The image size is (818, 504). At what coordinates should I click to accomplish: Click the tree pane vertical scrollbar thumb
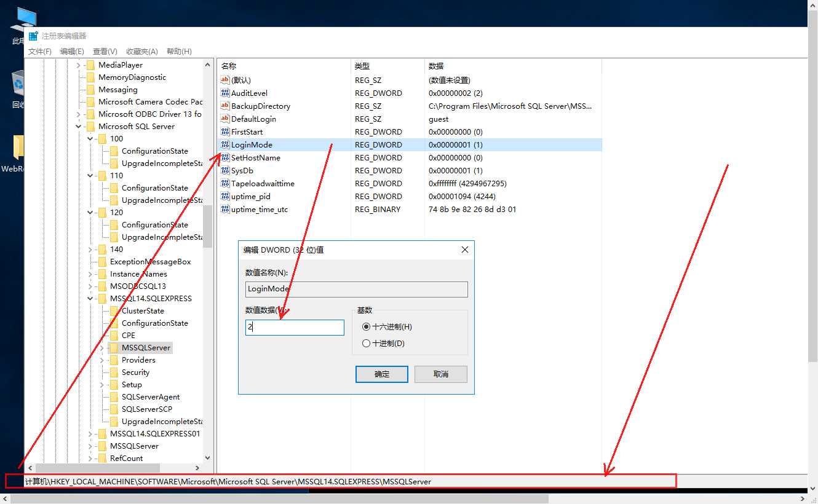[207, 226]
